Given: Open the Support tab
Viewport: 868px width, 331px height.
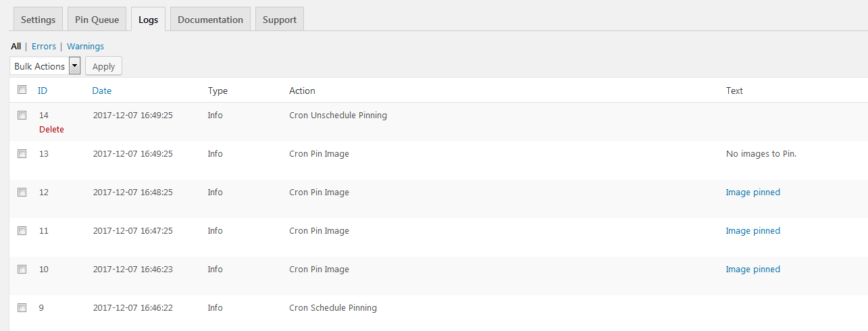Looking at the screenshot, I should 280,20.
